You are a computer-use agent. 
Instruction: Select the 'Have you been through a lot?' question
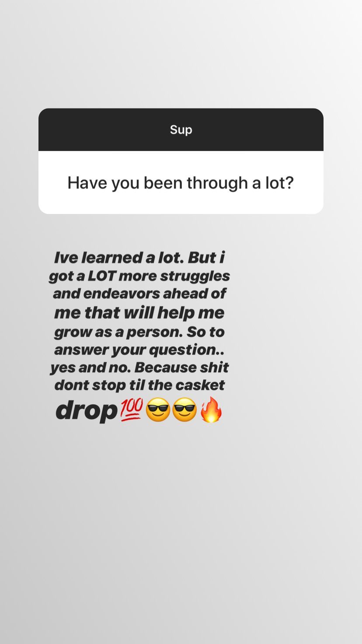click(181, 182)
